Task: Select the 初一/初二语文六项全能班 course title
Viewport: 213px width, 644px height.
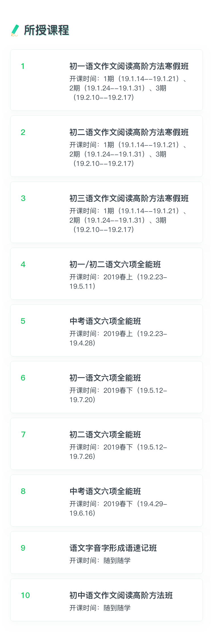Action: coord(115,265)
